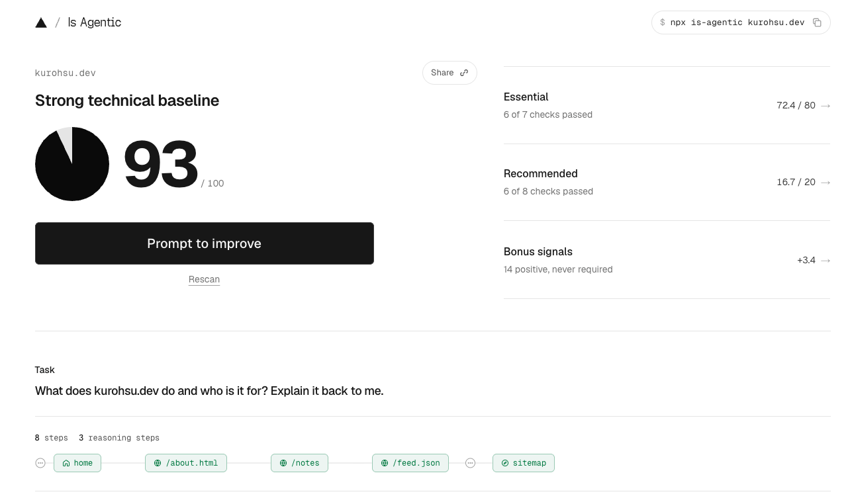Click the 72.4 / 80 score value
Screen dimensions: 850x504
click(x=796, y=106)
